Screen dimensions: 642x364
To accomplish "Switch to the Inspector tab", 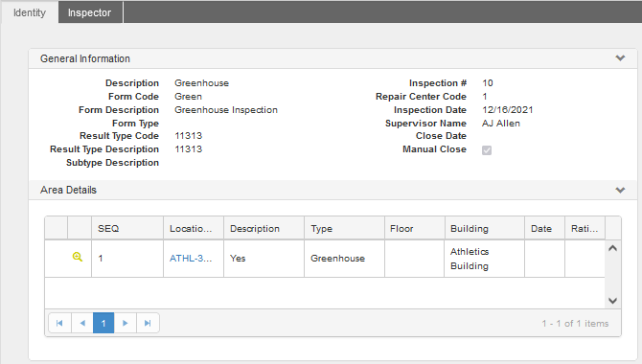I will coord(90,12).
